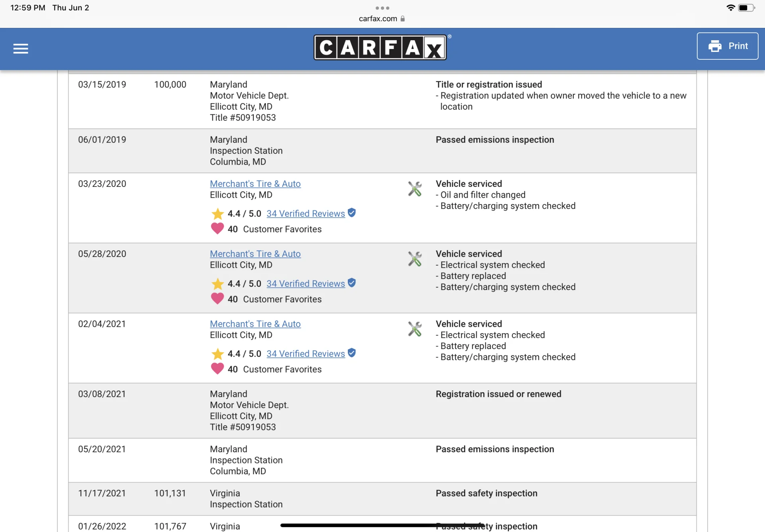Open the hamburger navigation menu

[21, 49]
